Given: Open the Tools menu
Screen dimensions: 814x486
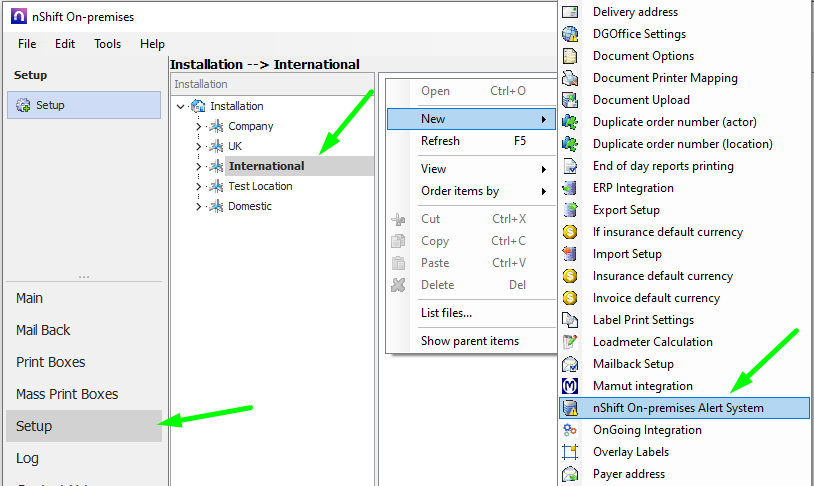Looking at the screenshot, I should click(107, 44).
